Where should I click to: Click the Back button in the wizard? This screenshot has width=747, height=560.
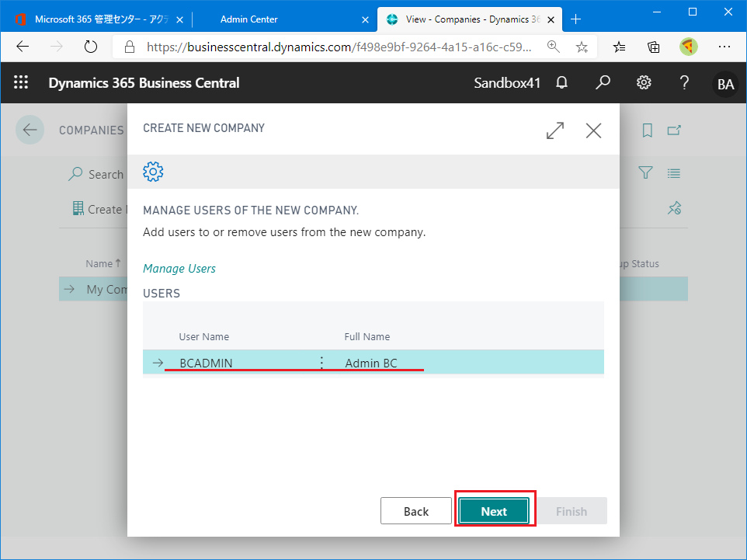(x=416, y=511)
